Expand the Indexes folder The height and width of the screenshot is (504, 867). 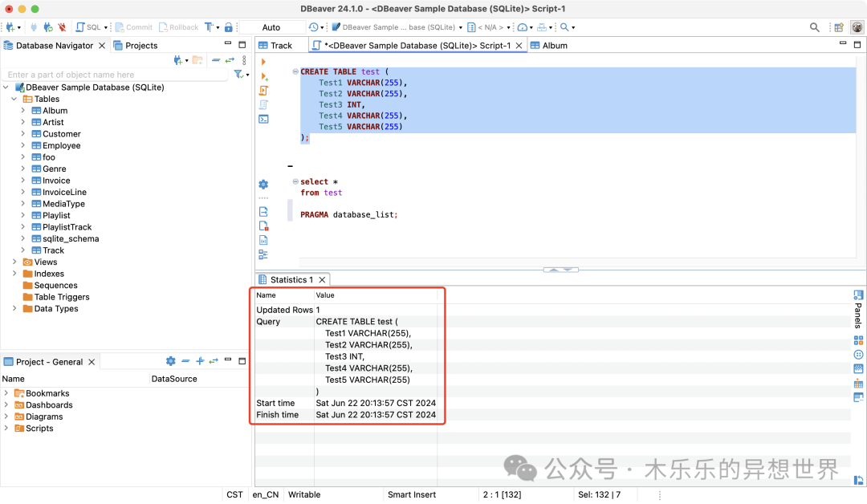14,274
